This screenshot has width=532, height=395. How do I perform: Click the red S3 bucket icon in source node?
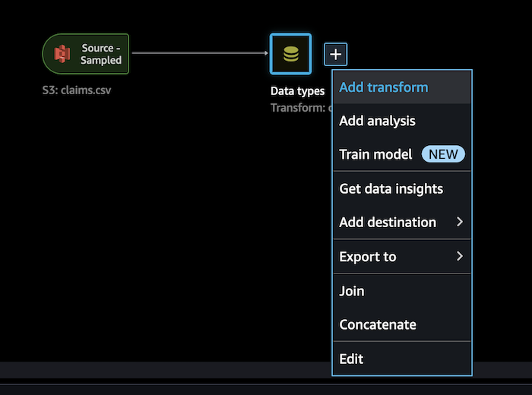pyautogui.click(x=62, y=54)
